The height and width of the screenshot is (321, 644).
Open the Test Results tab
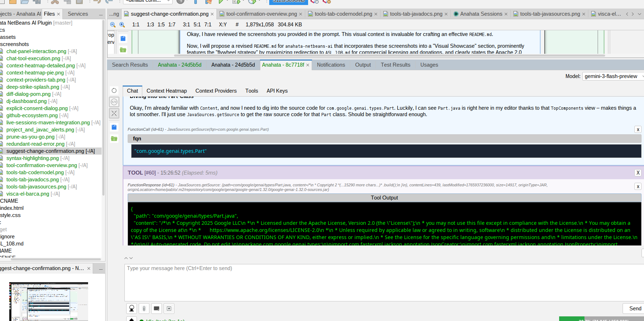(395, 65)
